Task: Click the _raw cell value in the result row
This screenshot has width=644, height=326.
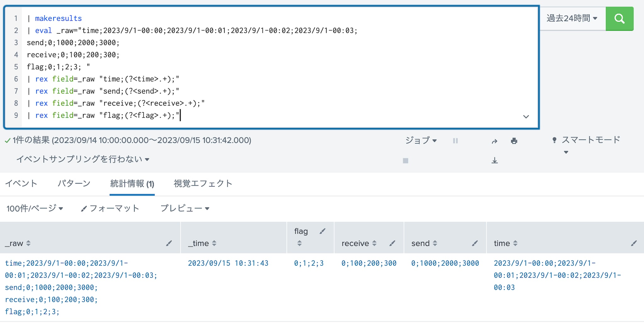Action: tap(81, 287)
